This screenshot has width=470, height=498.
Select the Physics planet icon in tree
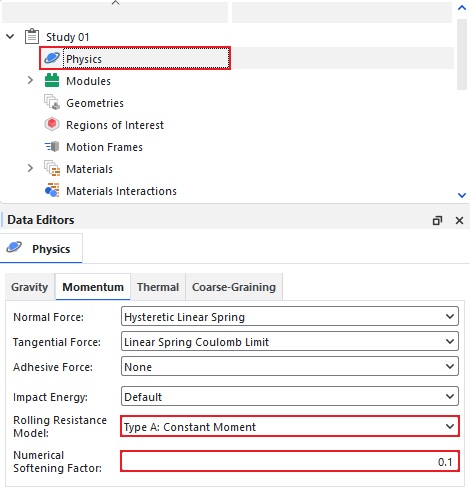pyautogui.click(x=52, y=58)
